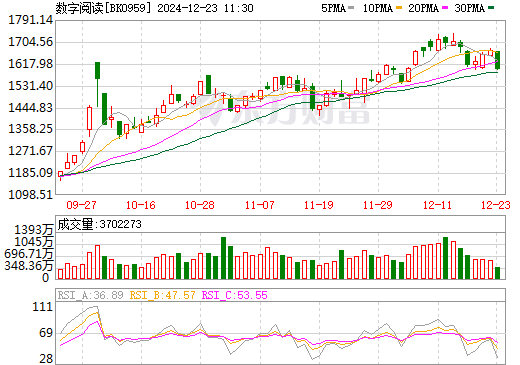Select the 12-11 date axis label

[x=437, y=205]
